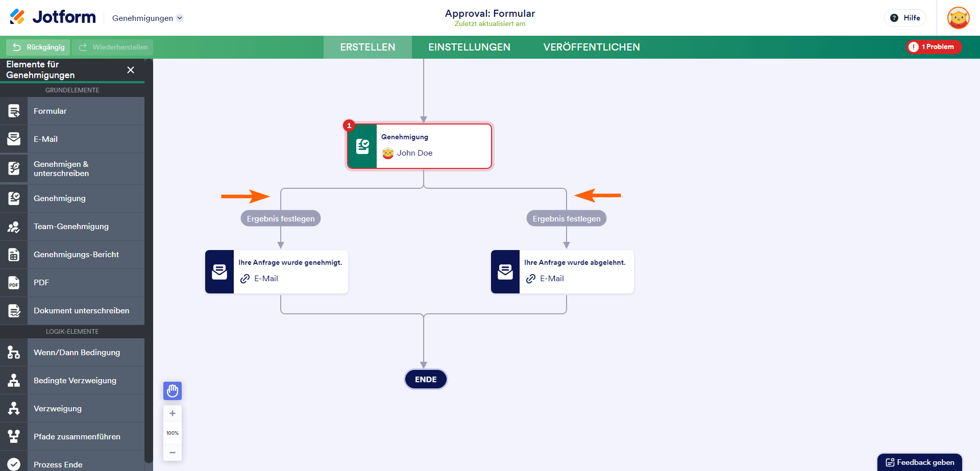Zoom in with the plus button
This screenshot has height=471, width=980.
(x=173, y=413)
